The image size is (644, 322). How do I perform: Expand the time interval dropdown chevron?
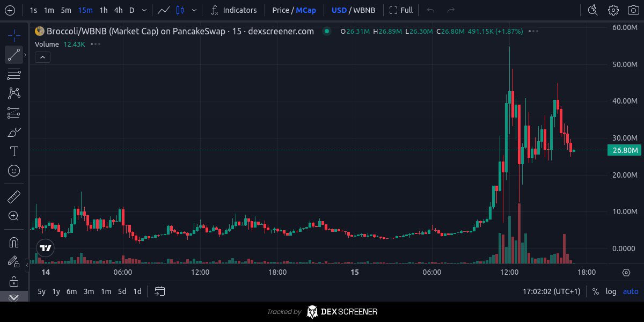144,10
